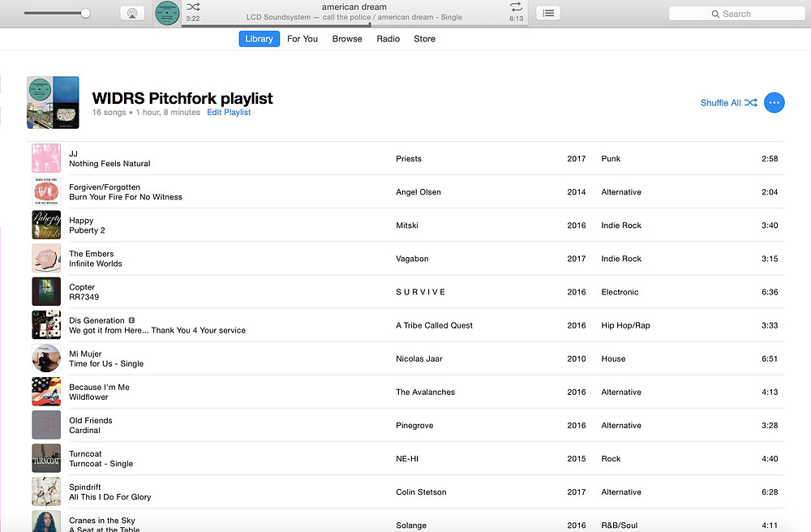Open the For You tab
Image resolution: width=811 pixels, height=532 pixels.
coord(303,39)
